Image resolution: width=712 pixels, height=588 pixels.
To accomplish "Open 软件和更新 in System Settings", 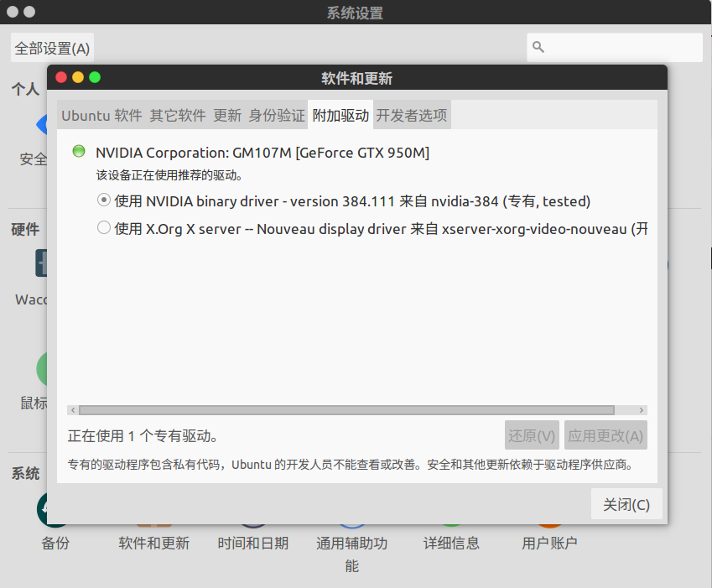I will 154,543.
